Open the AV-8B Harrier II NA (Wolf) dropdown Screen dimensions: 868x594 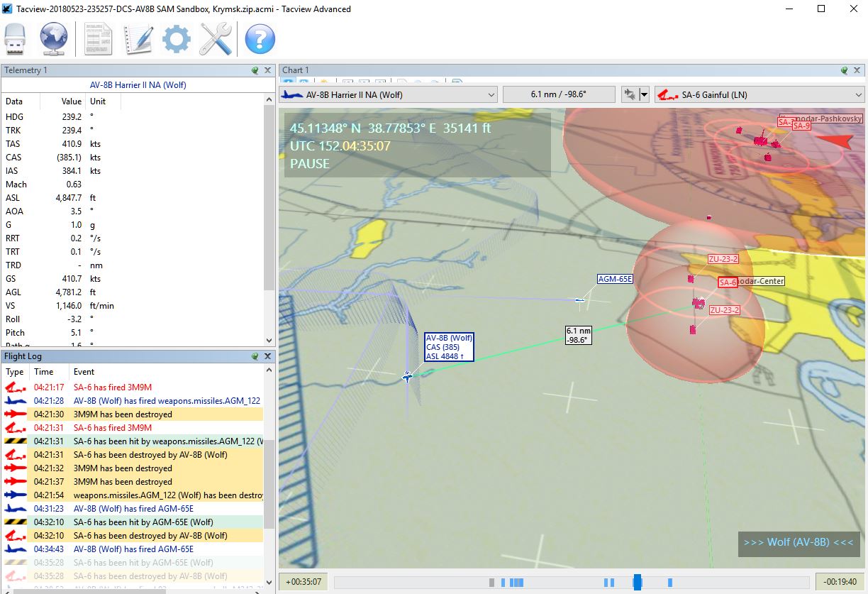389,94
